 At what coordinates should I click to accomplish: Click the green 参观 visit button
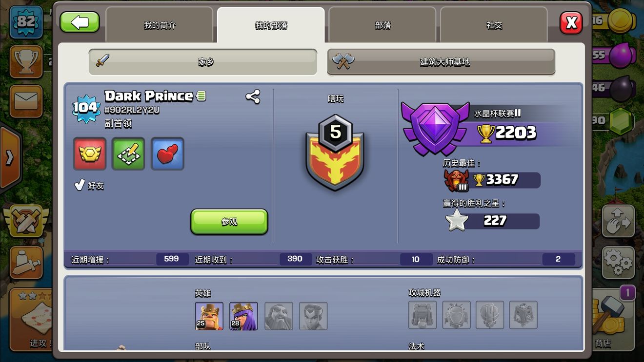click(229, 222)
